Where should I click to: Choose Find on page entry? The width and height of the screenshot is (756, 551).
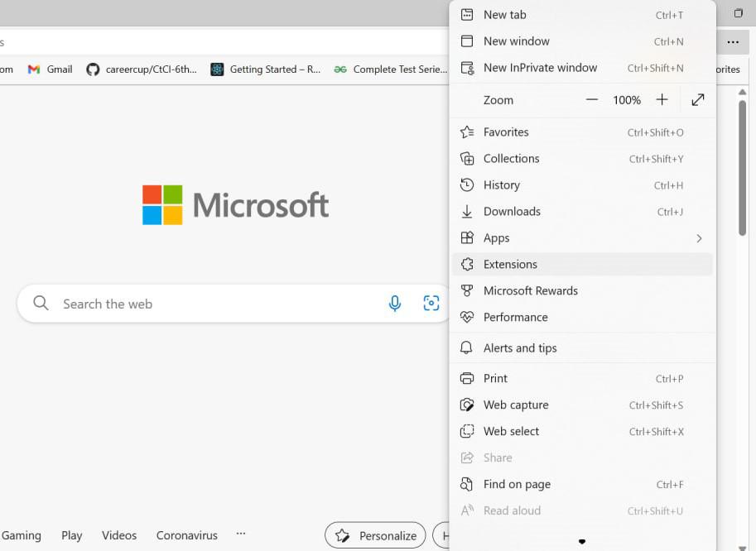pyautogui.click(x=582, y=484)
